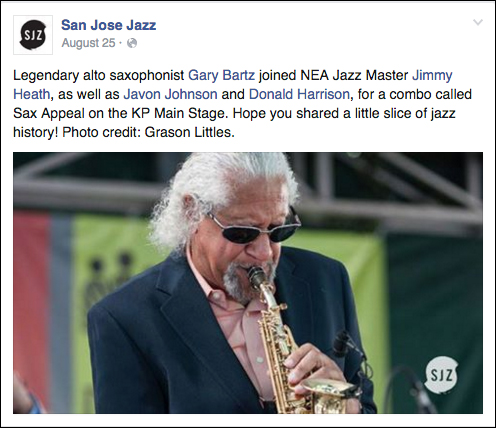
Task: Open the saxophonist photo in viewer
Action: (248, 283)
